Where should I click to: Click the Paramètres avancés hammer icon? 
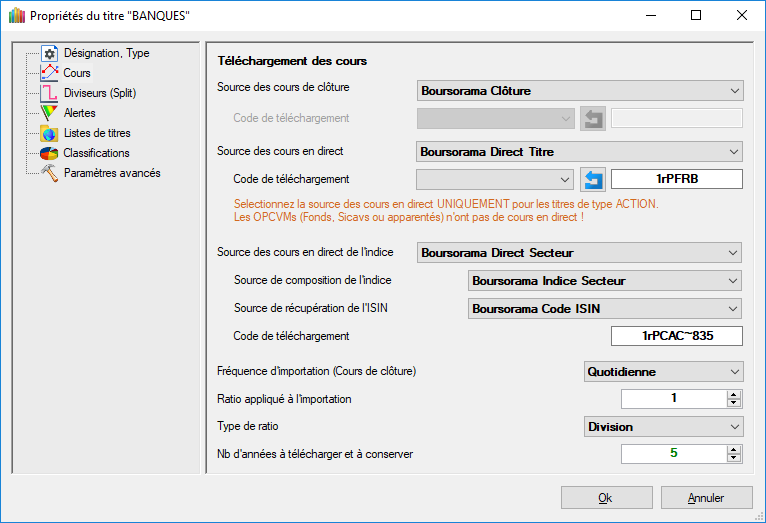[49, 173]
